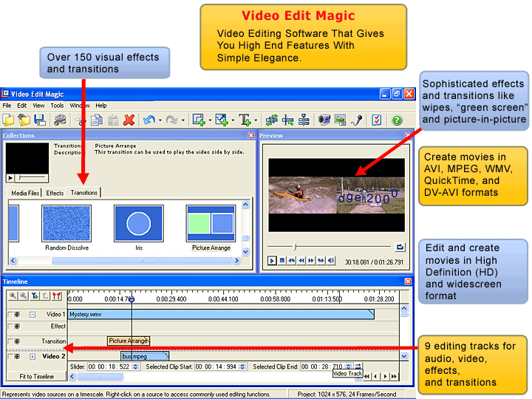Click the Add Effect toolbar icon
Image resolution: width=532 pixels, height=399 pixels.
[199, 120]
